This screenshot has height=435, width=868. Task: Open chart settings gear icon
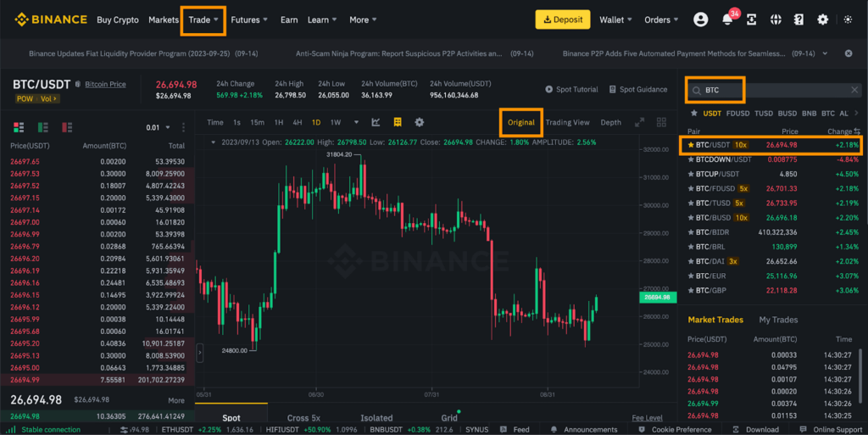[x=419, y=122]
